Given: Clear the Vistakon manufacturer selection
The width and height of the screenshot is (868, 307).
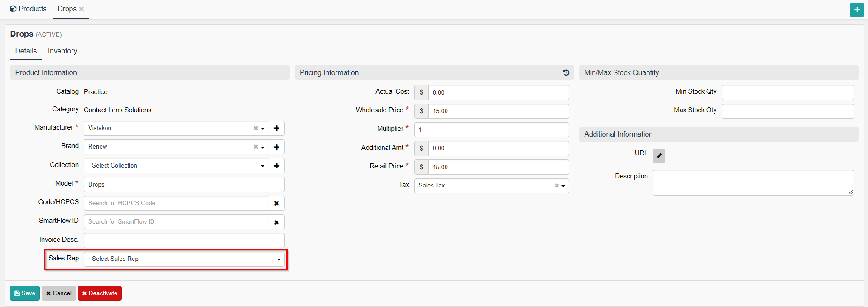Looking at the screenshot, I should point(255,128).
